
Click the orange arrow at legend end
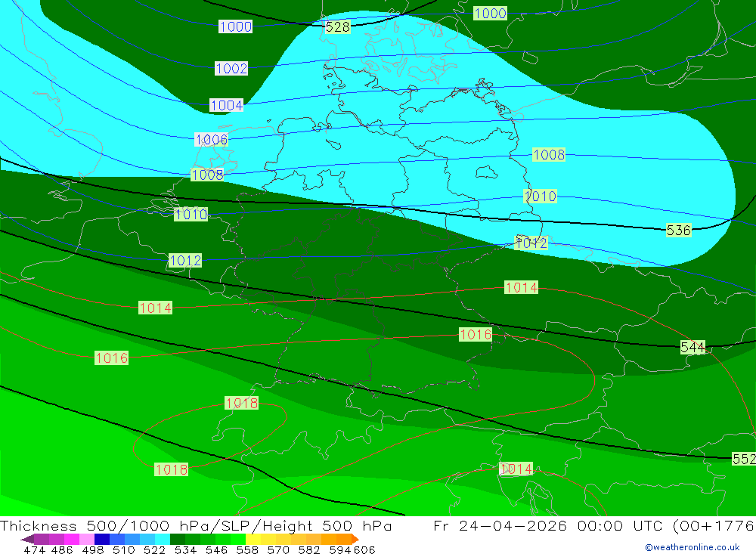coord(355,539)
